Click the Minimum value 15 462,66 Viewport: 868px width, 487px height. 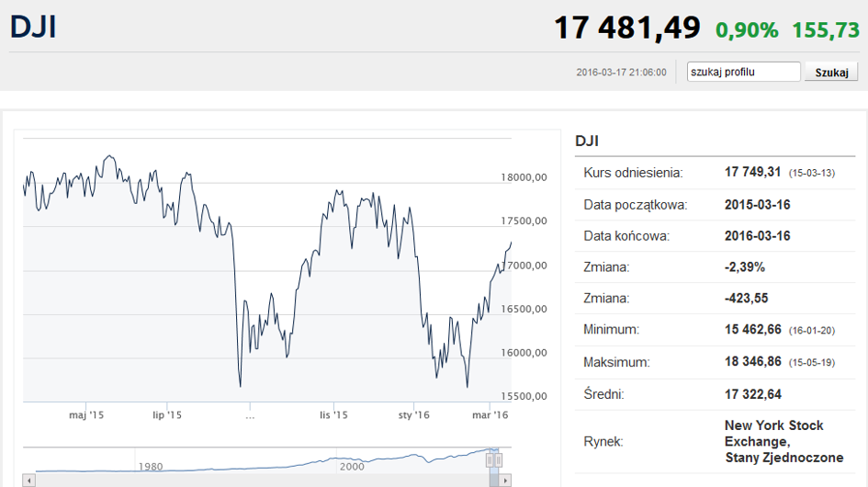(752, 329)
